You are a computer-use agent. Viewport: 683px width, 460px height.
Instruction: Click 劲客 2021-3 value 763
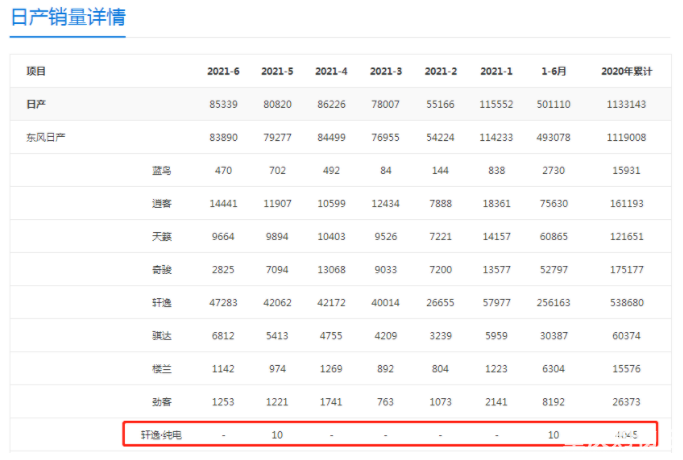point(385,402)
